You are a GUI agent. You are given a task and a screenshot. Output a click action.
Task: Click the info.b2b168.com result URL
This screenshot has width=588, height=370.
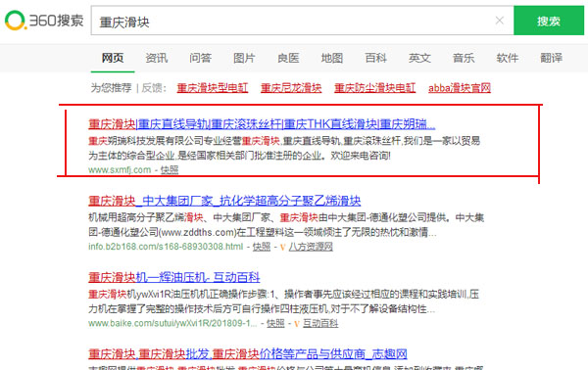(x=166, y=247)
